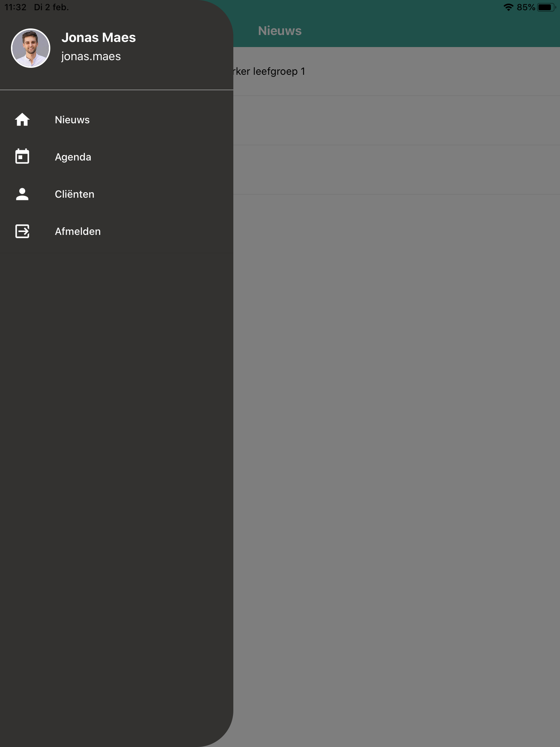Tap the Wi-Fi status icon
The image size is (560, 747).
[508, 7]
